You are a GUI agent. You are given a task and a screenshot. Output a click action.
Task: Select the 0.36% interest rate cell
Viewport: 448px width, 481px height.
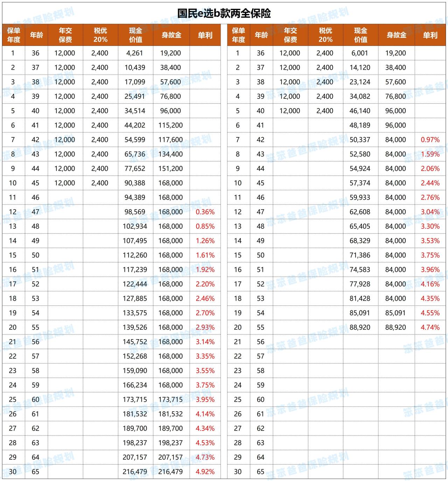(205, 212)
